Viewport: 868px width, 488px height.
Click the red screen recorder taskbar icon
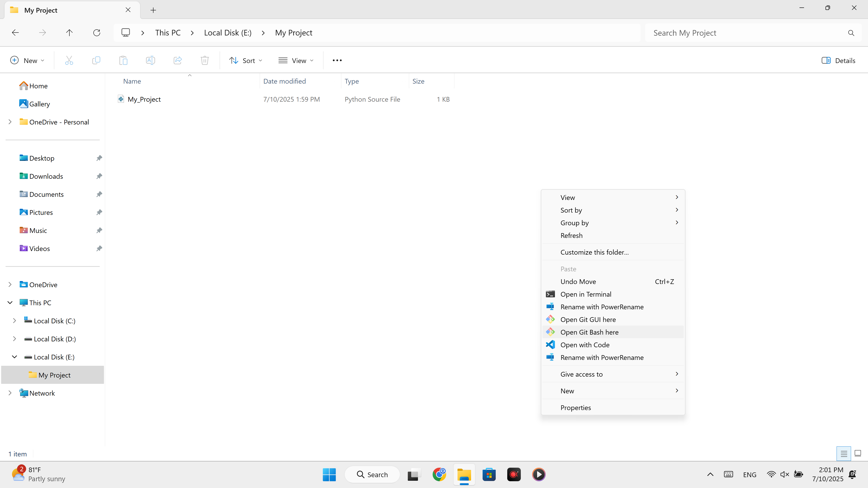[x=514, y=474]
